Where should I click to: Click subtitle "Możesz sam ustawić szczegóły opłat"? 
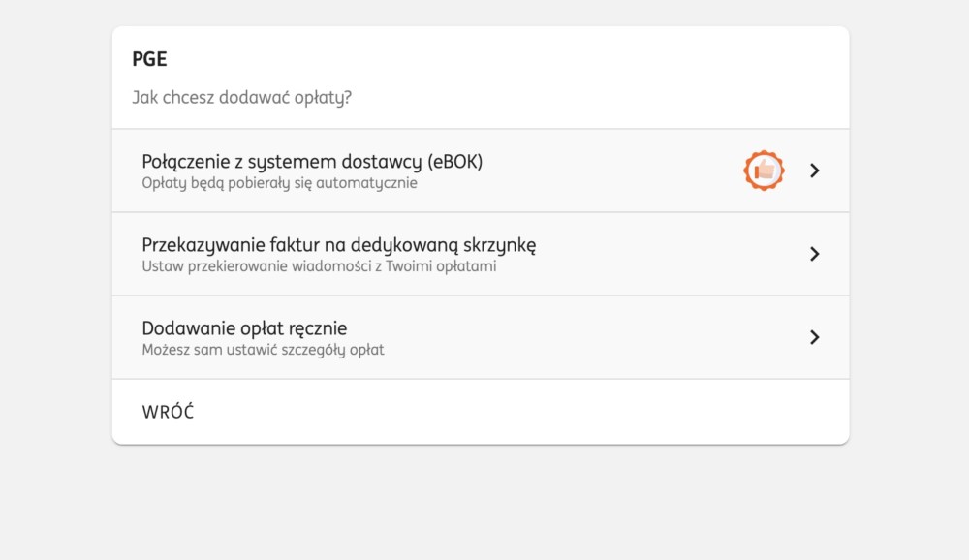(263, 350)
